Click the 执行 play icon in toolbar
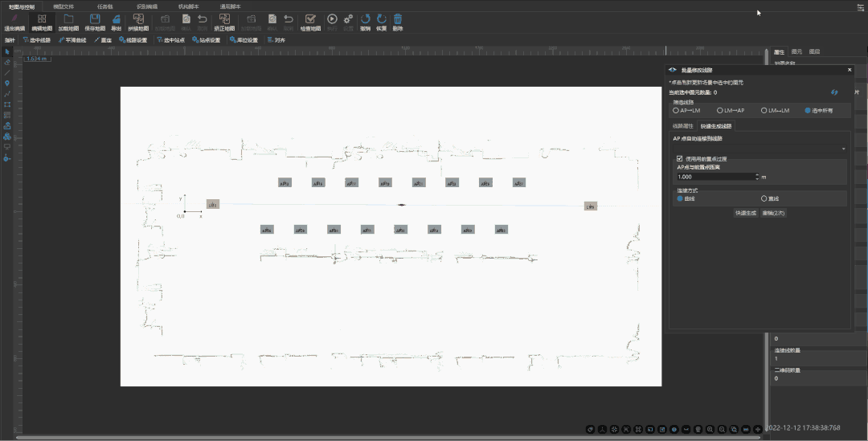This screenshot has height=441, width=868. click(x=332, y=19)
